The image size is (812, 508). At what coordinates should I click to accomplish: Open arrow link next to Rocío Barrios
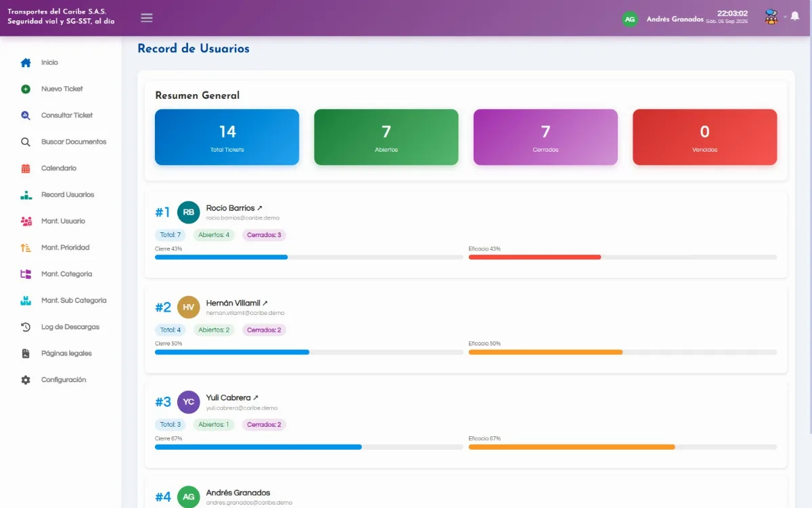260,208
